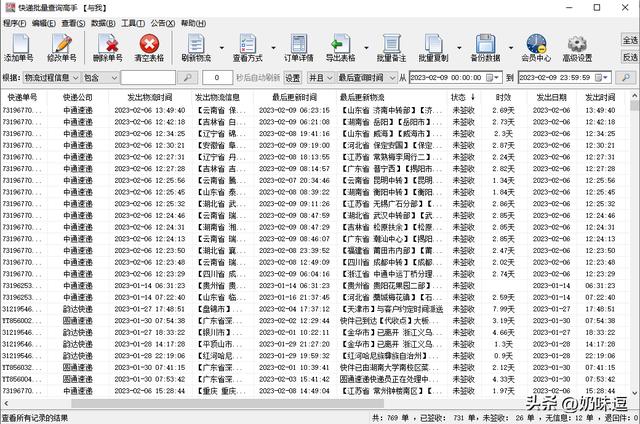640x424 pixels.
Task: Open the 物流过程信息 filter field dropdown
Action: [51, 78]
